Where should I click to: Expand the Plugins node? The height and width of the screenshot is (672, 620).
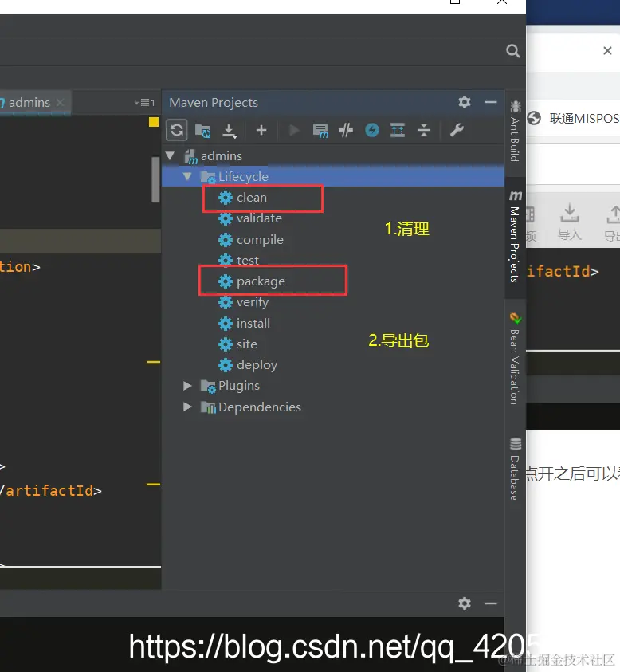[187, 386]
